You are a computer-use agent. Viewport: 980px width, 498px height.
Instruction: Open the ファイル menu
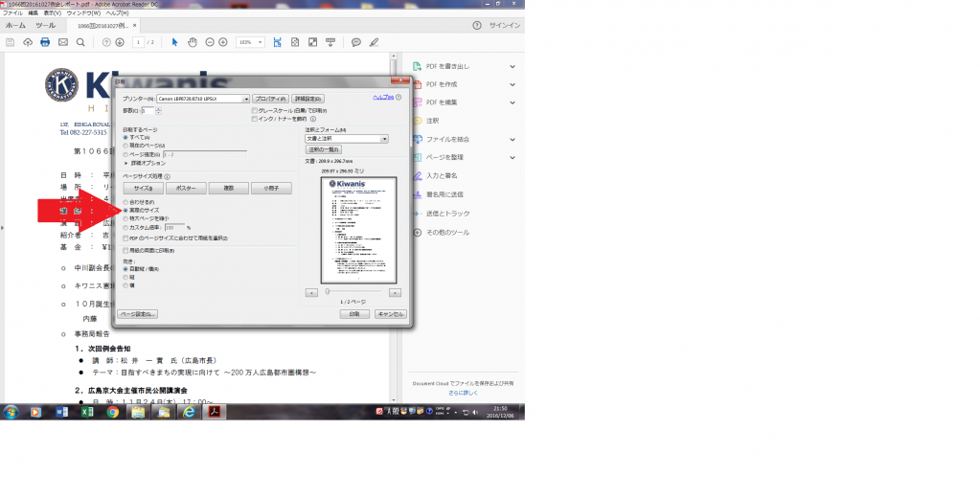click(x=12, y=13)
